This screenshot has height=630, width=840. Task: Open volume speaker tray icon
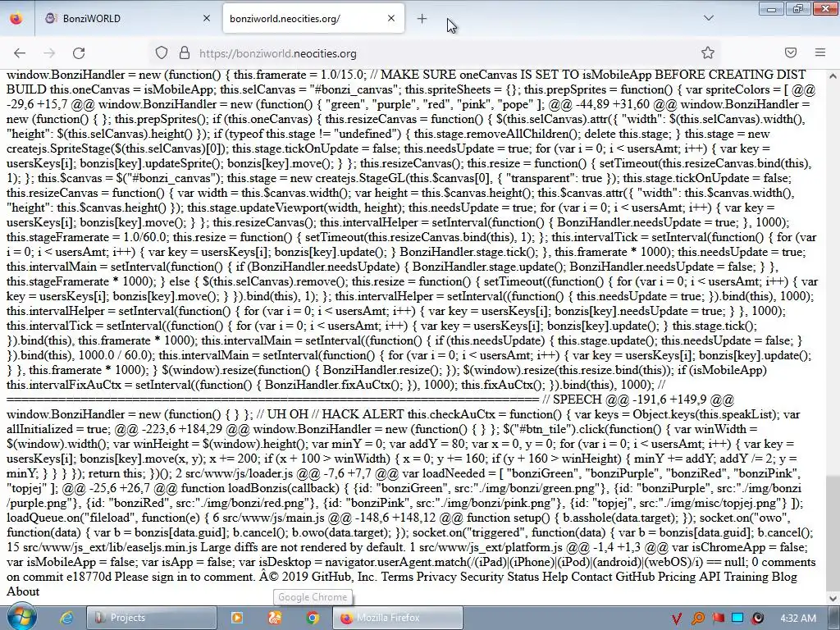[x=757, y=619]
